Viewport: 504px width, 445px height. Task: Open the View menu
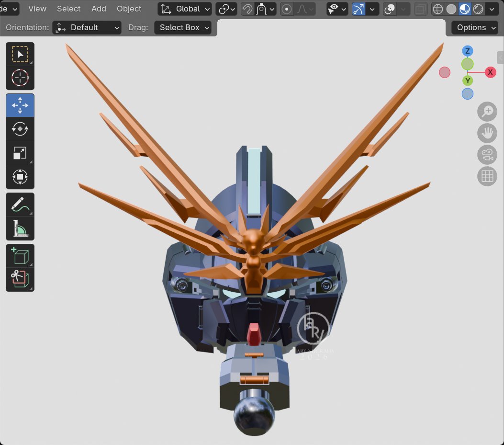[x=37, y=9]
